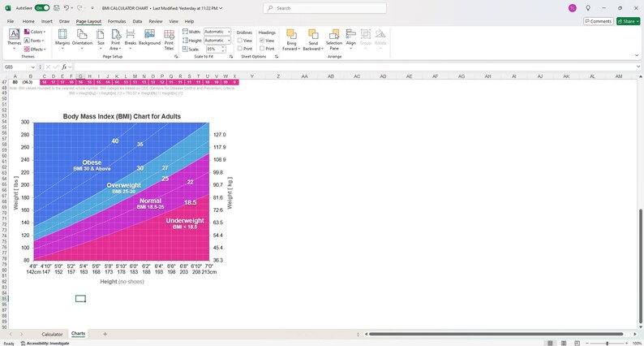Open the File menu
This screenshot has height=346, width=644.
pos(11,21)
